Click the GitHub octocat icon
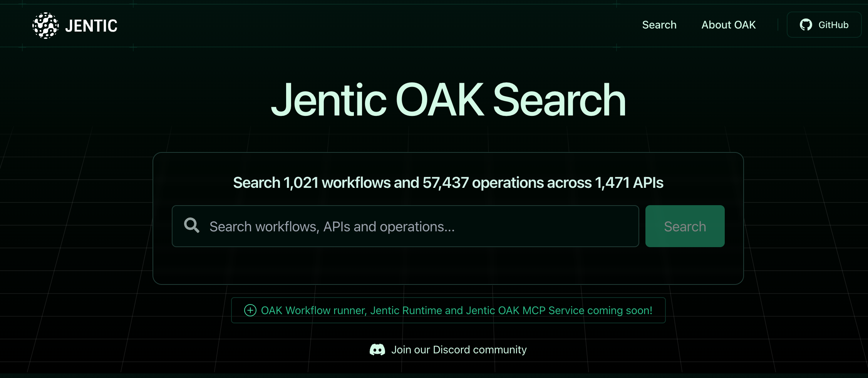This screenshot has width=868, height=378. [x=806, y=25]
